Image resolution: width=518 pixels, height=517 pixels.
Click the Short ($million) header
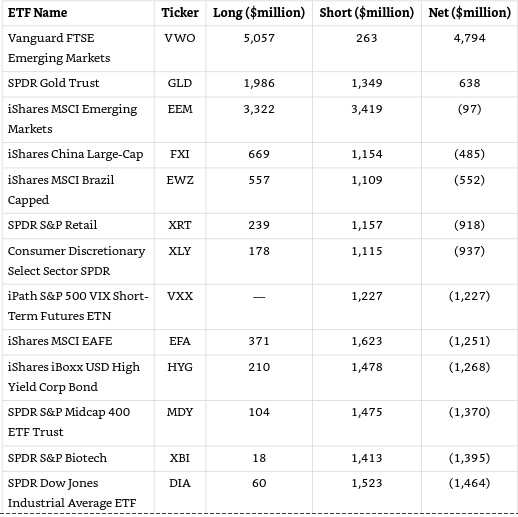pyautogui.click(x=367, y=13)
